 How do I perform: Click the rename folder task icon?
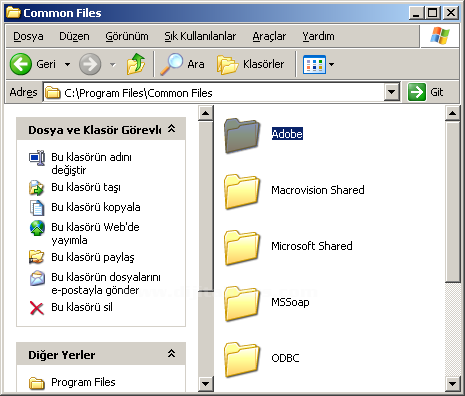tap(37, 158)
